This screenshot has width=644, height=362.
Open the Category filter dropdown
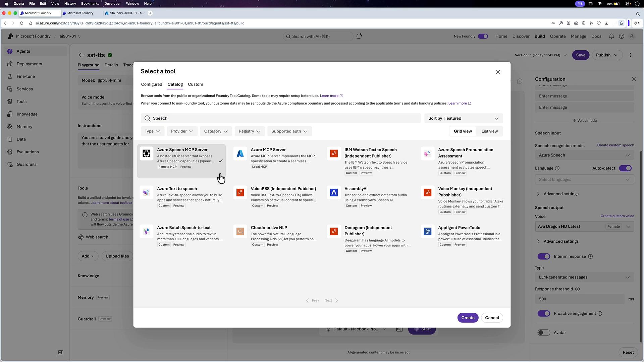[216, 131]
